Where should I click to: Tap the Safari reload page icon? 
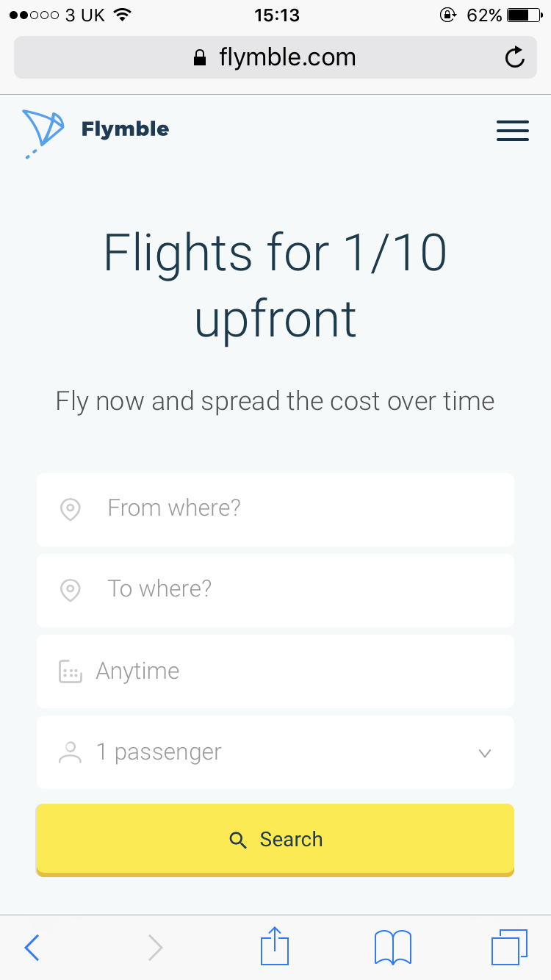pos(515,57)
